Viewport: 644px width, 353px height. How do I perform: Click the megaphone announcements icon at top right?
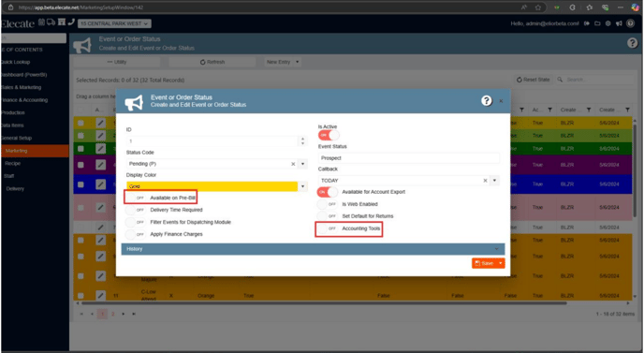coord(619,23)
